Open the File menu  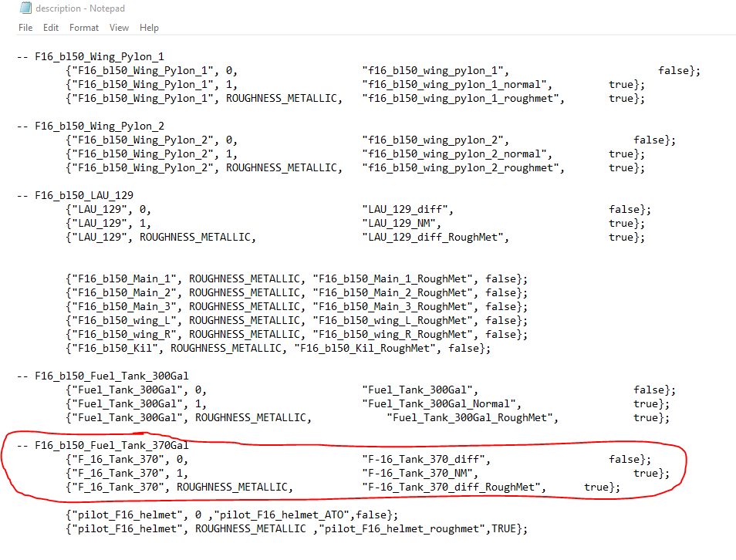pyautogui.click(x=25, y=28)
